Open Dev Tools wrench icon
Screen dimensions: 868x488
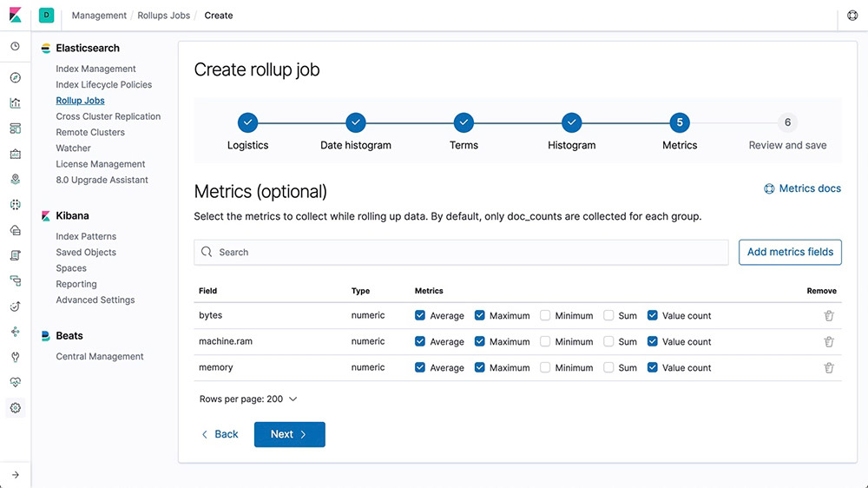coord(15,357)
